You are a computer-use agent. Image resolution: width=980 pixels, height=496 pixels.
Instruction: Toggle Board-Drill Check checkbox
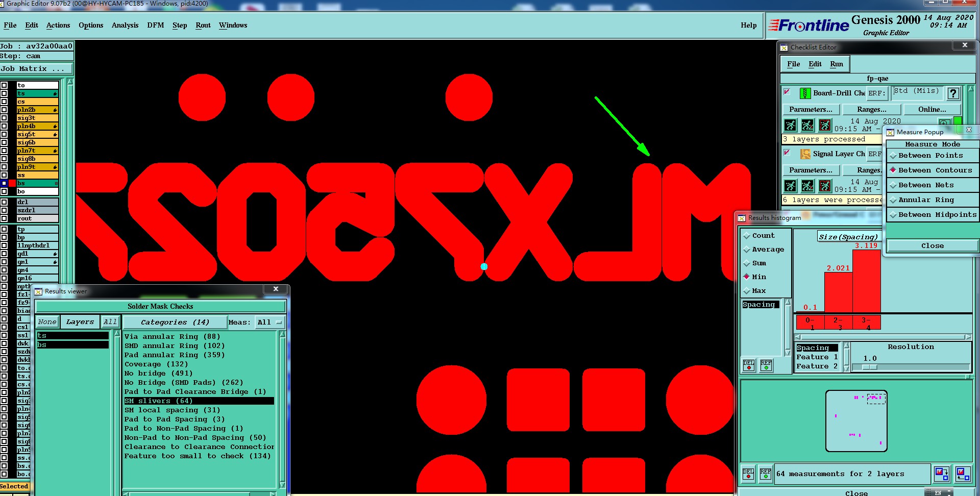click(x=787, y=92)
